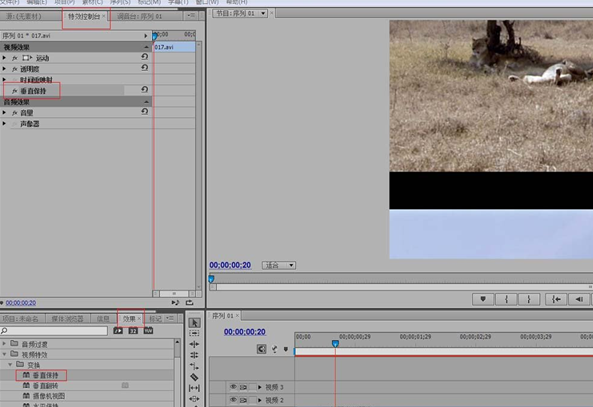The width and height of the screenshot is (593, 407).
Task: Select the 垂直翻转 effect in the list
Action: [x=45, y=386]
